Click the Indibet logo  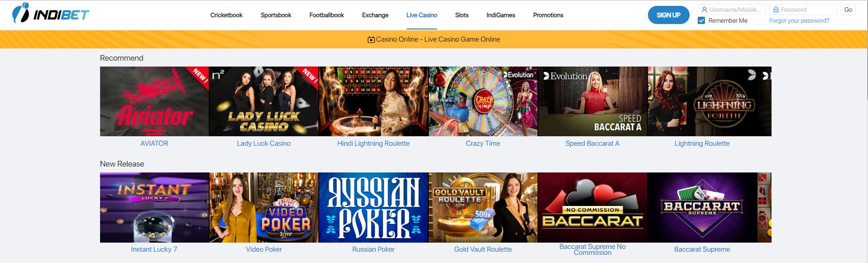50,14
